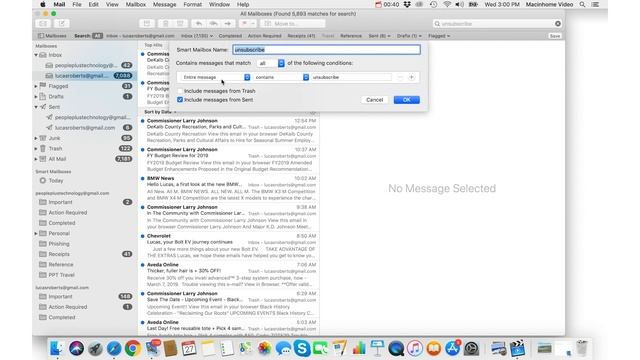Open iTunes from the dock
Screen dimensions: 640x360
(x=415, y=348)
